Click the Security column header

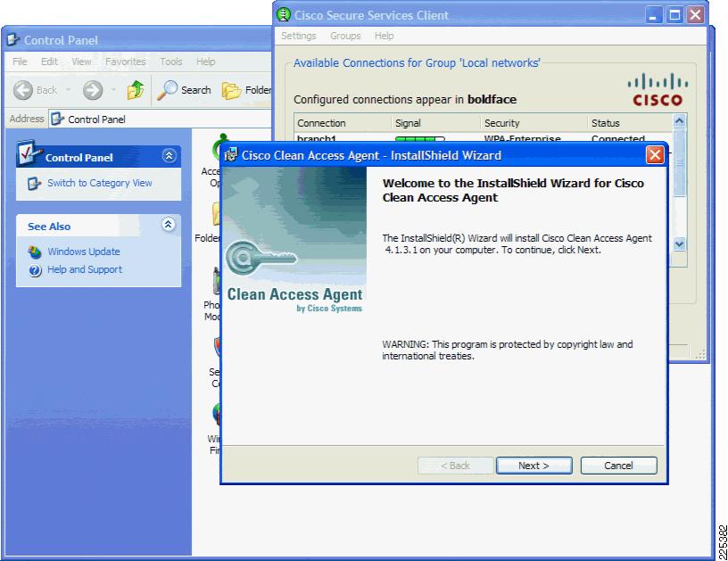coord(534,123)
